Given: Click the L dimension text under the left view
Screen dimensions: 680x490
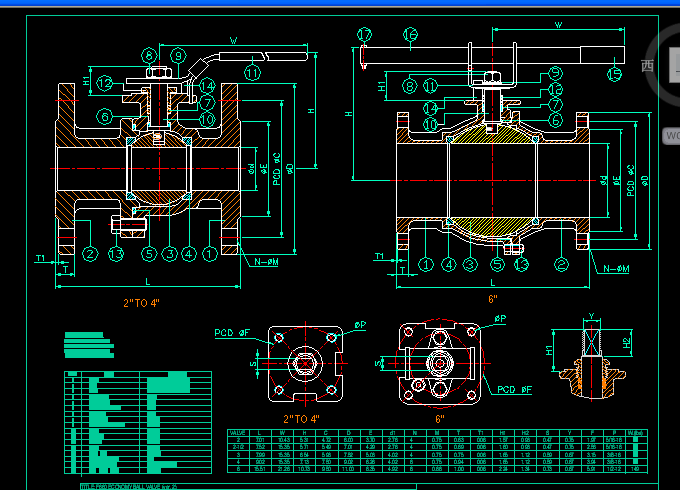Looking at the screenshot, I should point(148,282).
